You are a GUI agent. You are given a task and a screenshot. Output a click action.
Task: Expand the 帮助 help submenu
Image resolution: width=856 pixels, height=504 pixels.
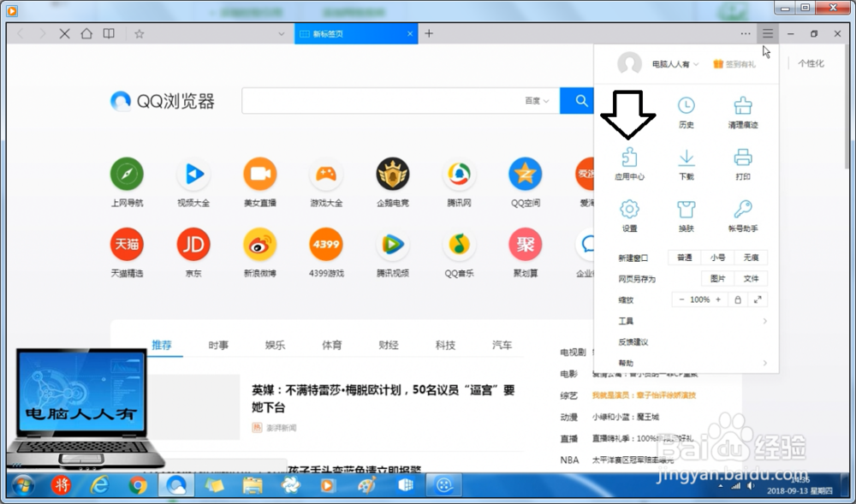click(x=693, y=363)
